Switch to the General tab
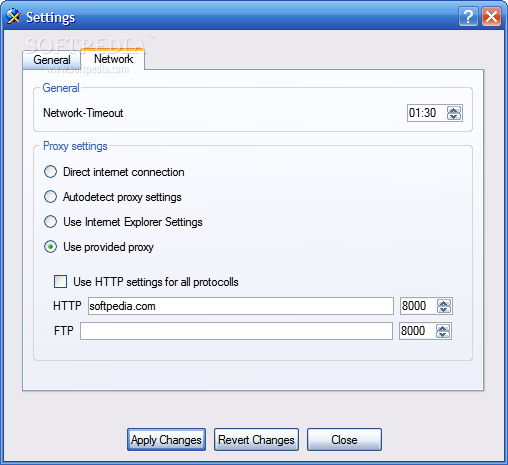508x465 pixels. (x=52, y=60)
